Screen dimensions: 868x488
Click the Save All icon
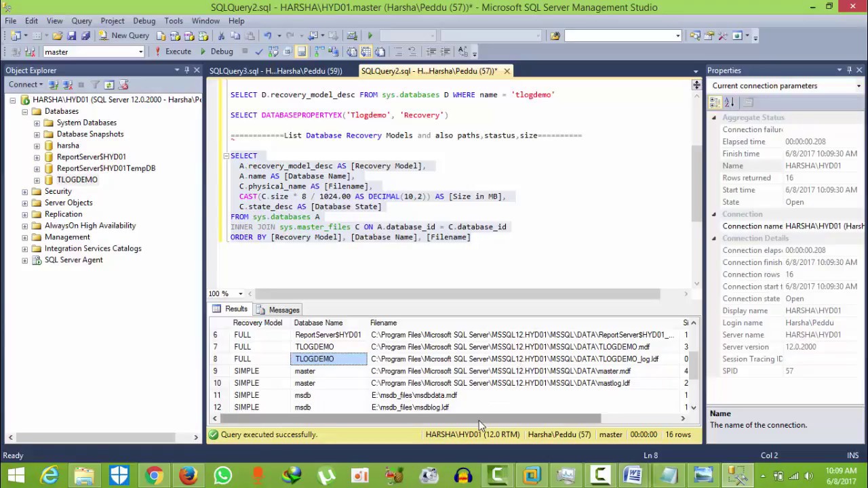pyautogui.click(x=85, y=35)
